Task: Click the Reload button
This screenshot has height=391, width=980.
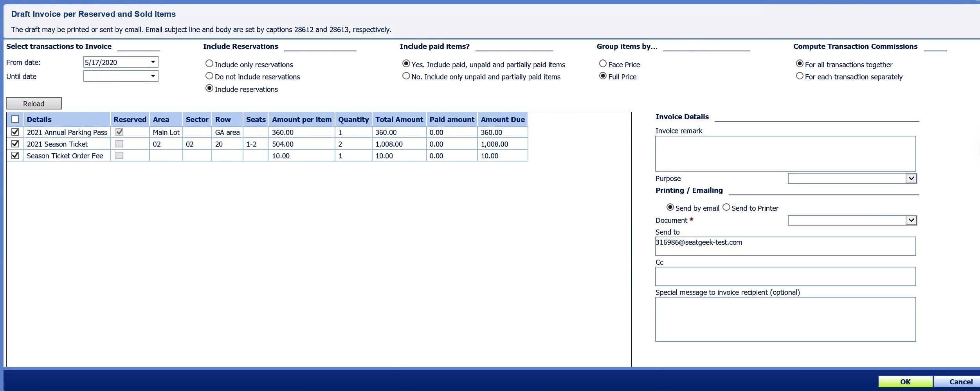Action: tap(34, 103)
